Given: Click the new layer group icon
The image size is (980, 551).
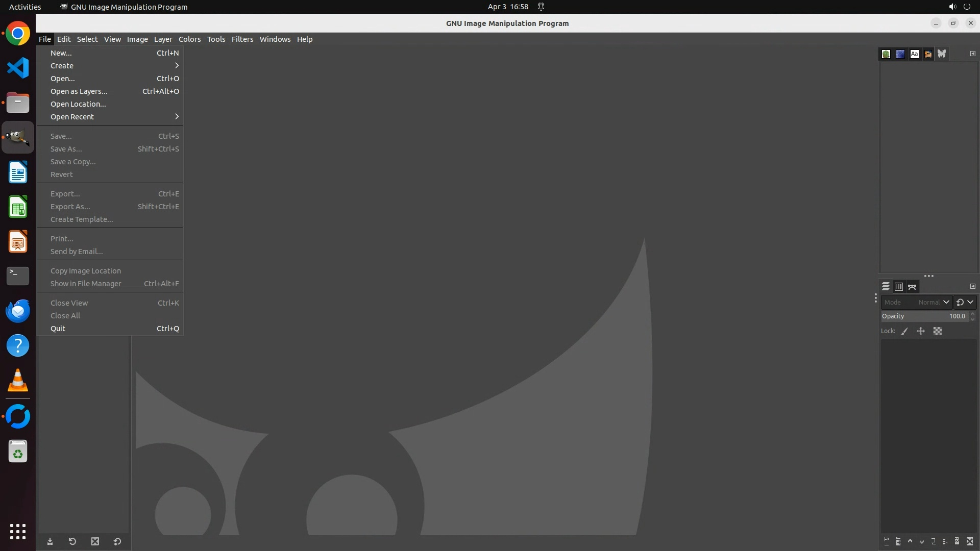Looking at the screenshot, I should [x=898, y=541].
